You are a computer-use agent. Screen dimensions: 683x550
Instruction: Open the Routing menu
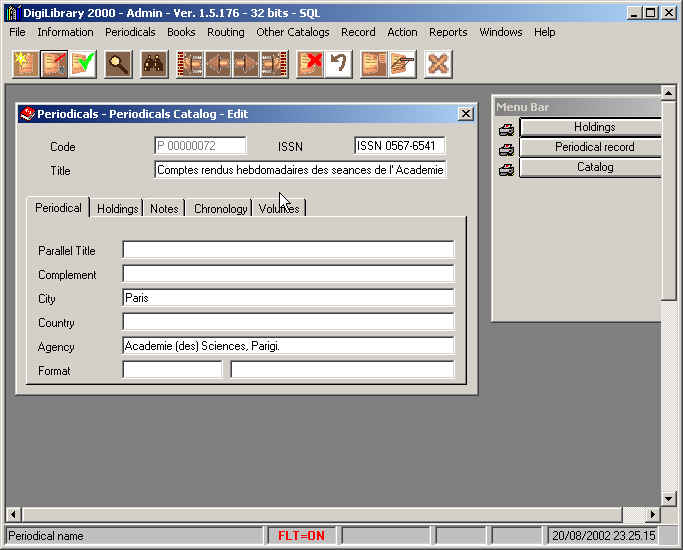pos(226,32)
